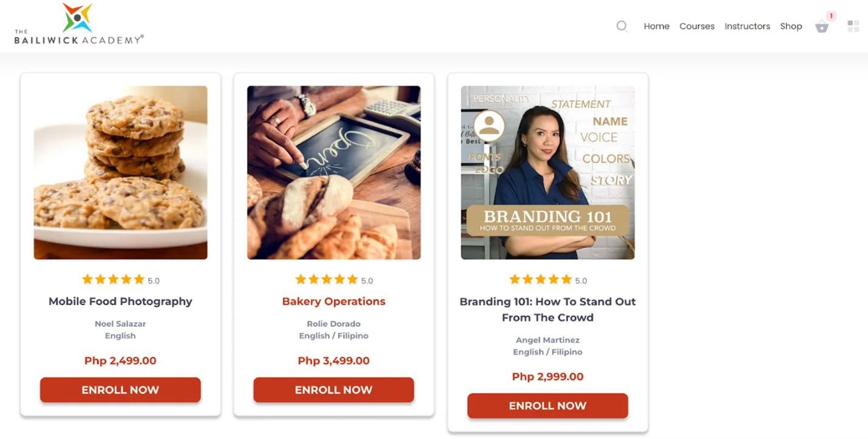Screen dimensions: 868x439
Task: Enroll now in Branding 101 course
Action: pos(548,406)
